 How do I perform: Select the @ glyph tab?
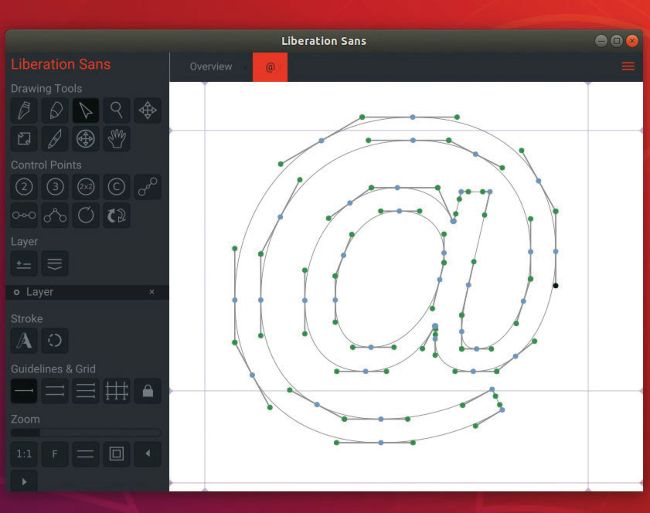[269, 67]
